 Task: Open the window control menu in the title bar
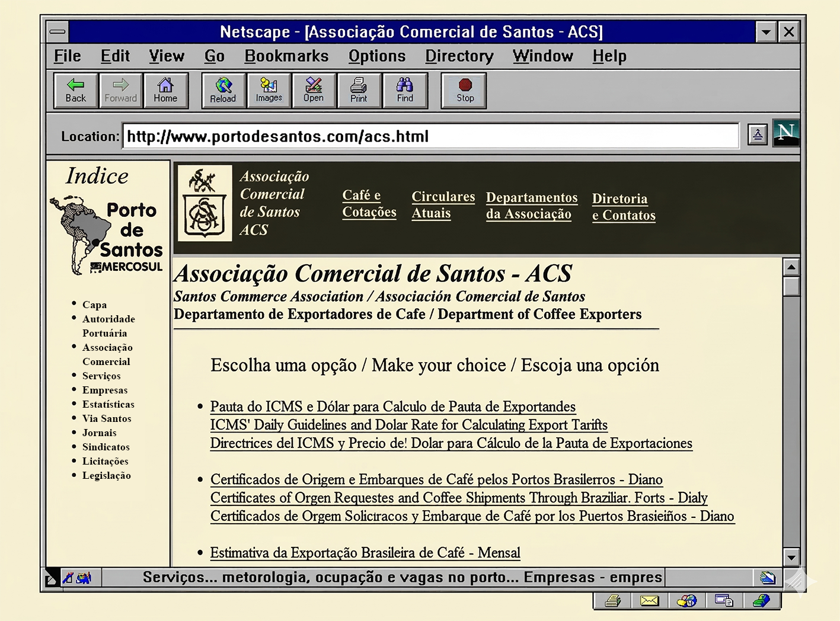(58, 31)
